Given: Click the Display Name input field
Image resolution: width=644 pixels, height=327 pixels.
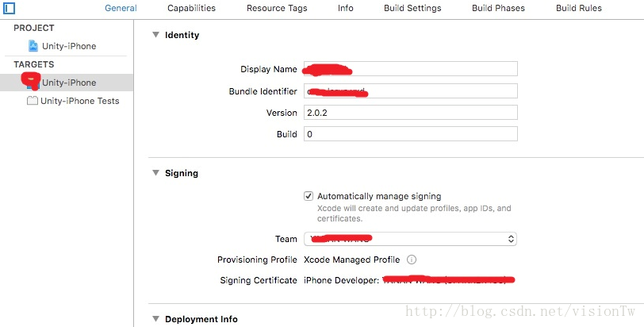Looking at the screenshot, I should tap(410, 69).
